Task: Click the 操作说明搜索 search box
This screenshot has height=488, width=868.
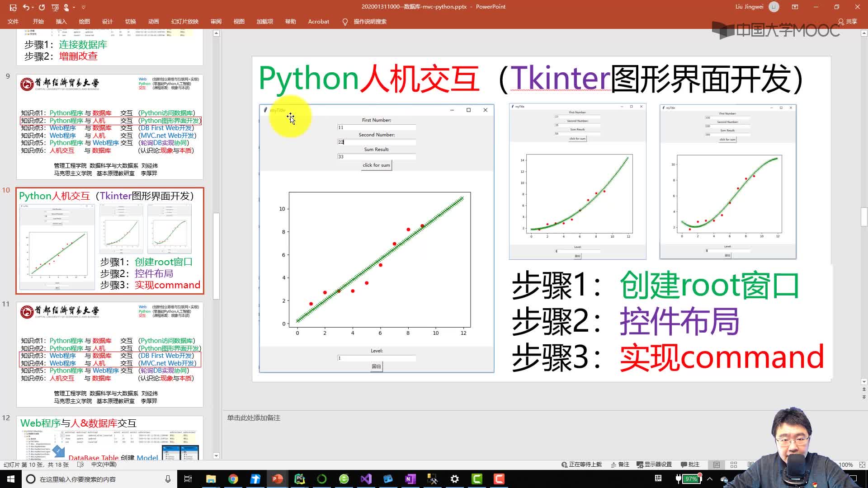Action: pos(370,21)
